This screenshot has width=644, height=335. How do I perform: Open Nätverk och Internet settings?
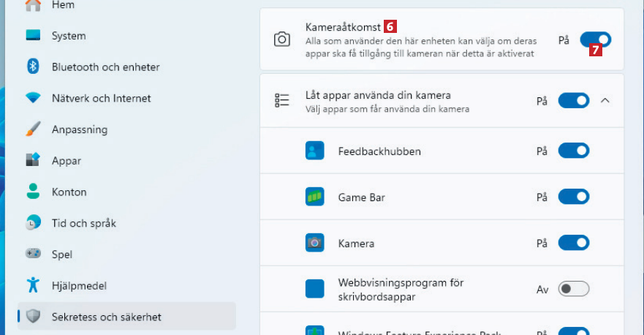pyautogui.click(x=126, y=98)
